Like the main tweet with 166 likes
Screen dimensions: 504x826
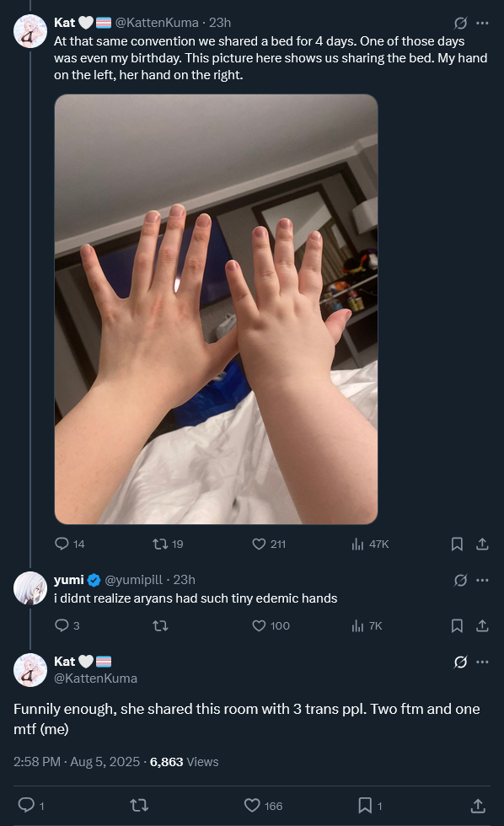coord(252,805)
